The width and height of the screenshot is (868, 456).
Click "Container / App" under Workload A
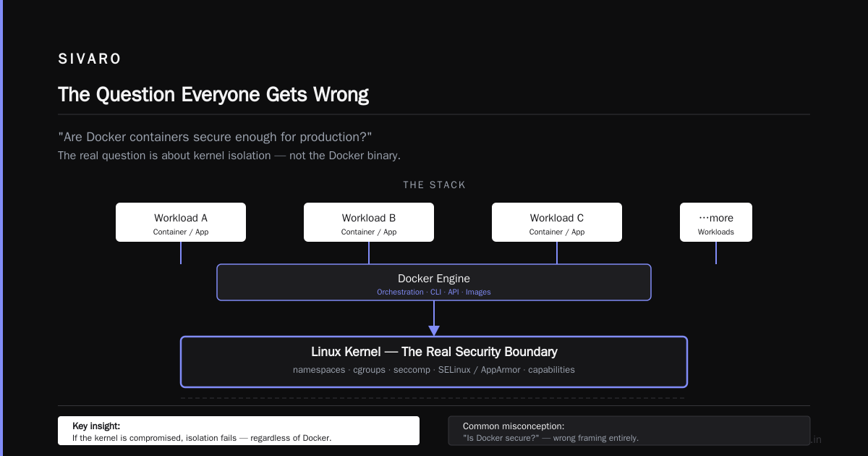coord(181,232)
